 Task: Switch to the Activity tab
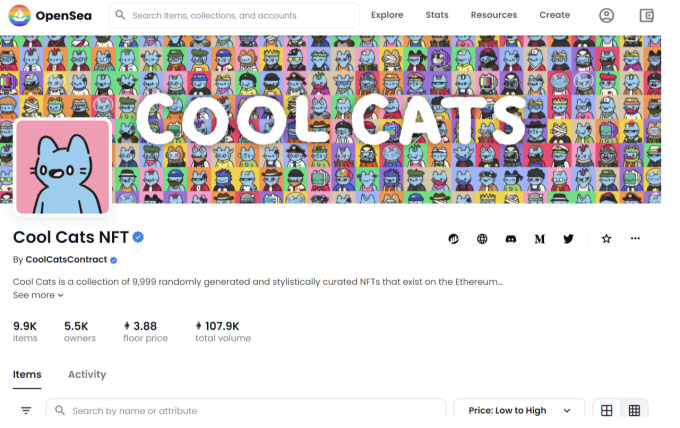[x=87, y=375]
